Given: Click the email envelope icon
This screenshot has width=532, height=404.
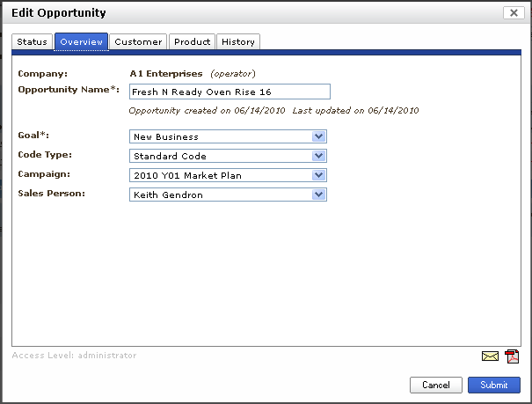Looking at the screenshot, I should (x=490, y=356).
